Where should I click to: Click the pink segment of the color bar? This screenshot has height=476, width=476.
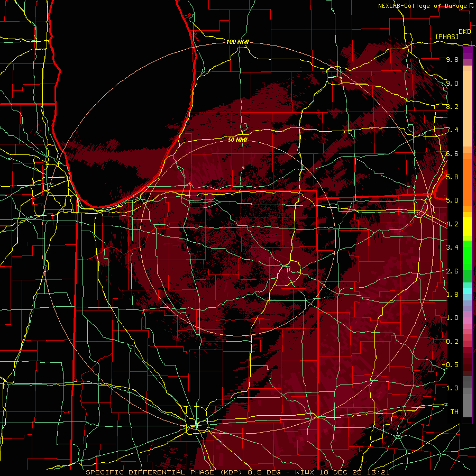[467, 321]
